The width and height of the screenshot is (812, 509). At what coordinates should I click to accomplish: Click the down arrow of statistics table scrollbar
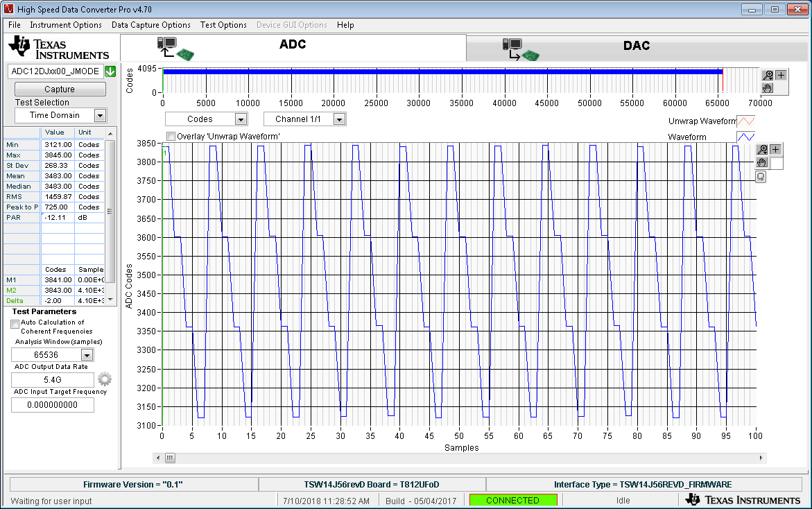[110, 300]
